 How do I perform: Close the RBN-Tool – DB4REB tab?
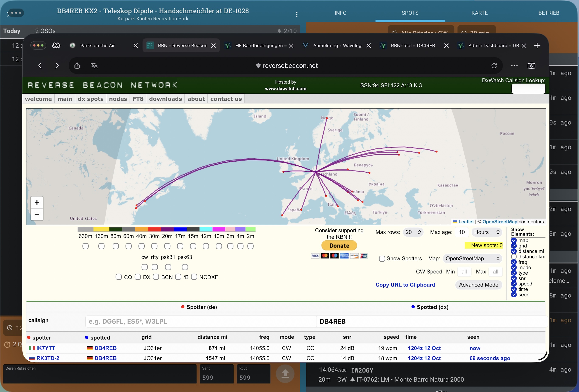(x=446, y=46)
